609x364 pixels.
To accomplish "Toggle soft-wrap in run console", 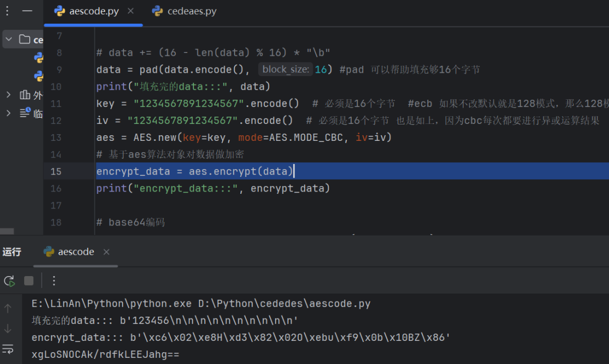I will (8, 349).
